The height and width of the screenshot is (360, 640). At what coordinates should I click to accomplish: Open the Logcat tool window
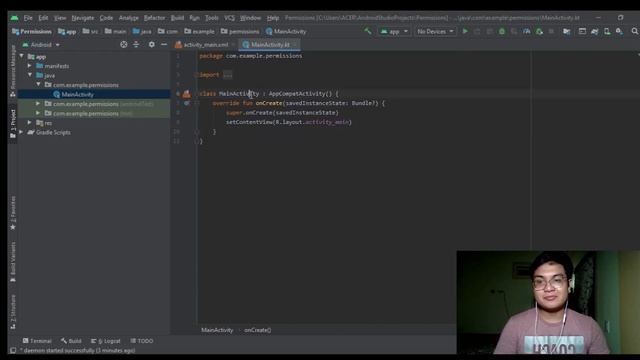pyautogui.click(x=106, y=341)
